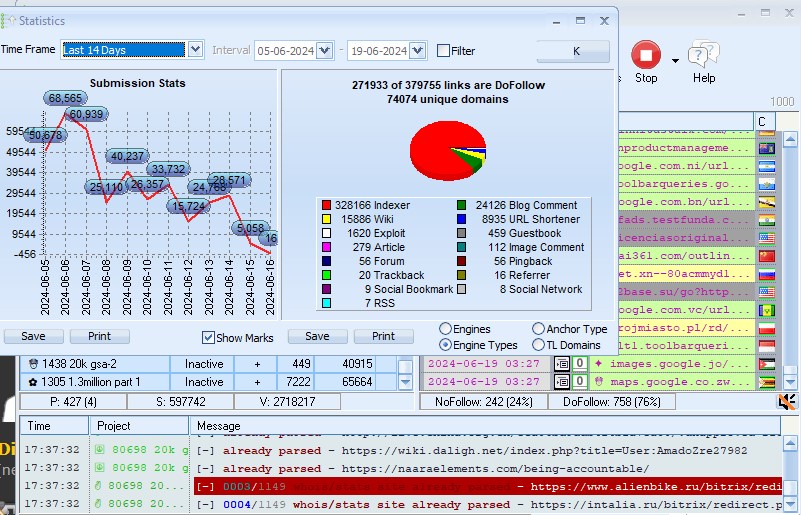
Task: Click US flag in icenciasoriginal row
Action: coord(767,238)
